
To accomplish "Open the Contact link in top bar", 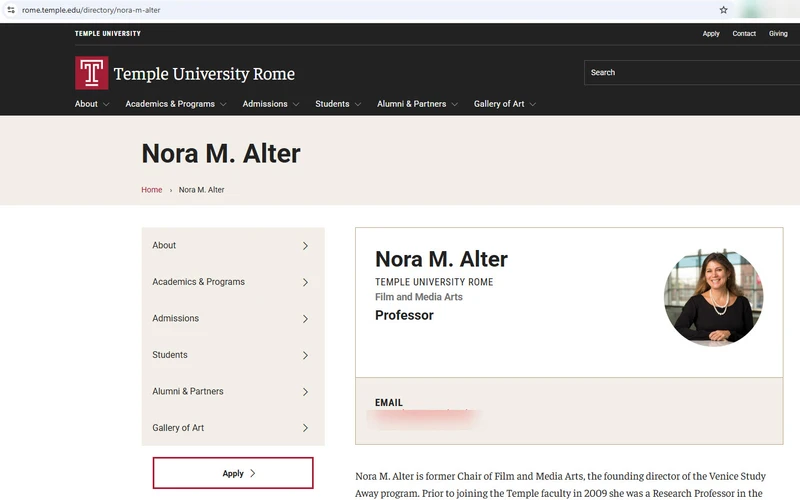I will (744, 34).
